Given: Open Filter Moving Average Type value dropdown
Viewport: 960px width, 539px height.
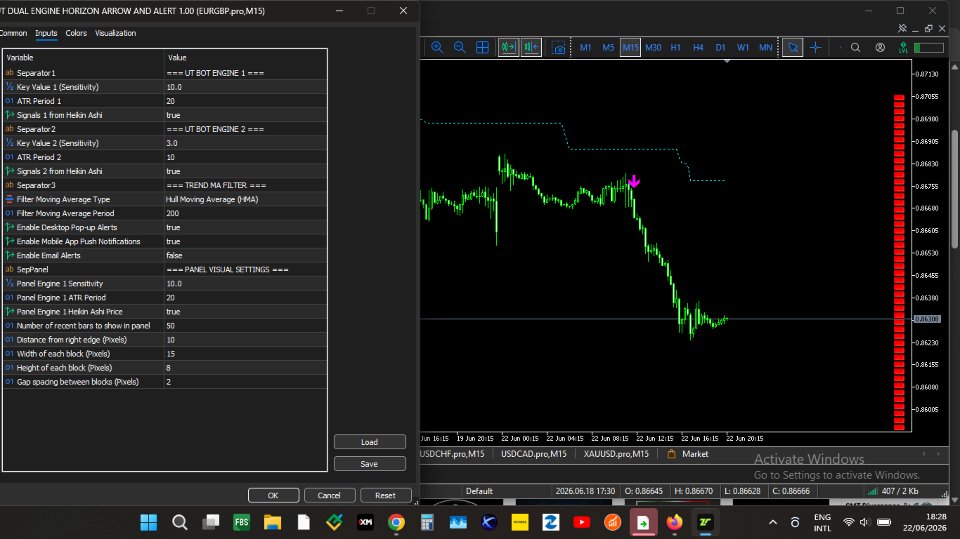Looking at the screenshot, I should pyautogui.click(x=246, y=199).
